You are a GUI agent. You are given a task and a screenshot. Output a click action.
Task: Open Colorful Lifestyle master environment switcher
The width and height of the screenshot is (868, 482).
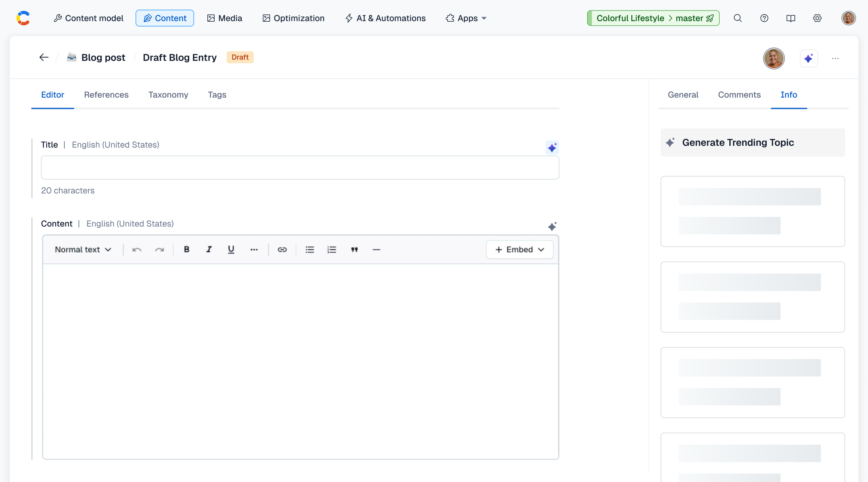click(653, 18)
